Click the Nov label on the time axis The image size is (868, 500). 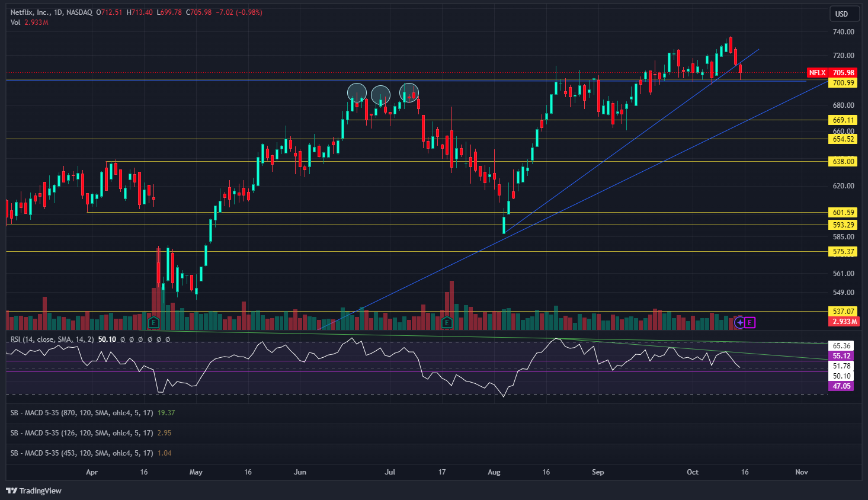click(x=801, y=472)
